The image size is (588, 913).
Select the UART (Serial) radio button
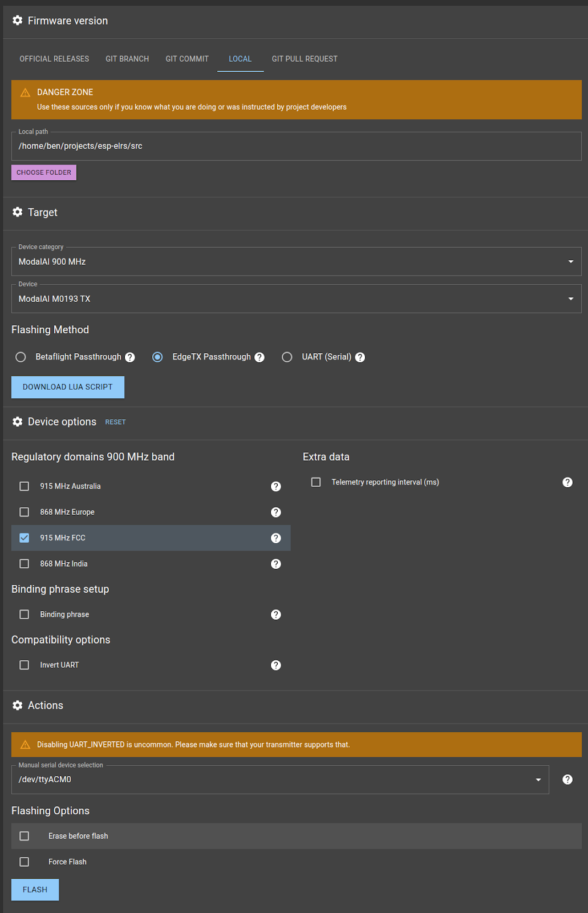tap(287, 357)
